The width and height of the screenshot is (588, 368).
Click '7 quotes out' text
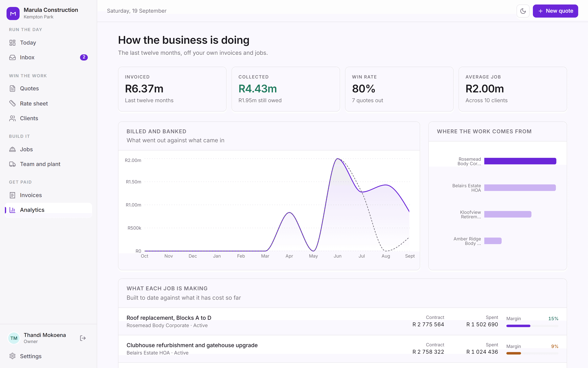[x=367, y=101]
